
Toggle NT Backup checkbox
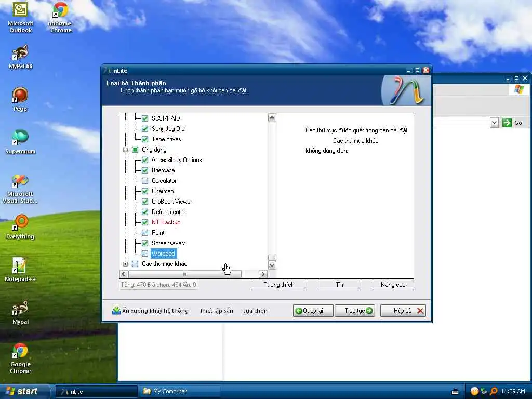145,222
